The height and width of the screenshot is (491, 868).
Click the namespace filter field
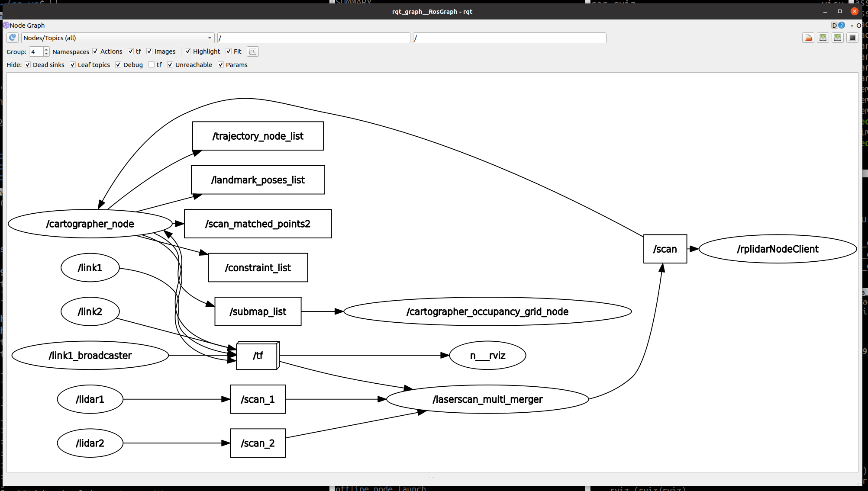click(x=313, y=38)
